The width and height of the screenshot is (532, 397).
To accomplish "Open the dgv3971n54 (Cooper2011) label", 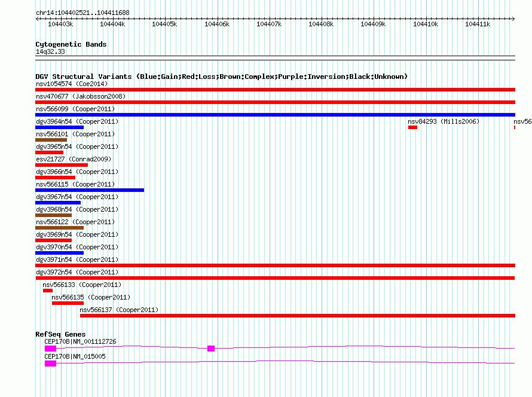I will (77, 259).
